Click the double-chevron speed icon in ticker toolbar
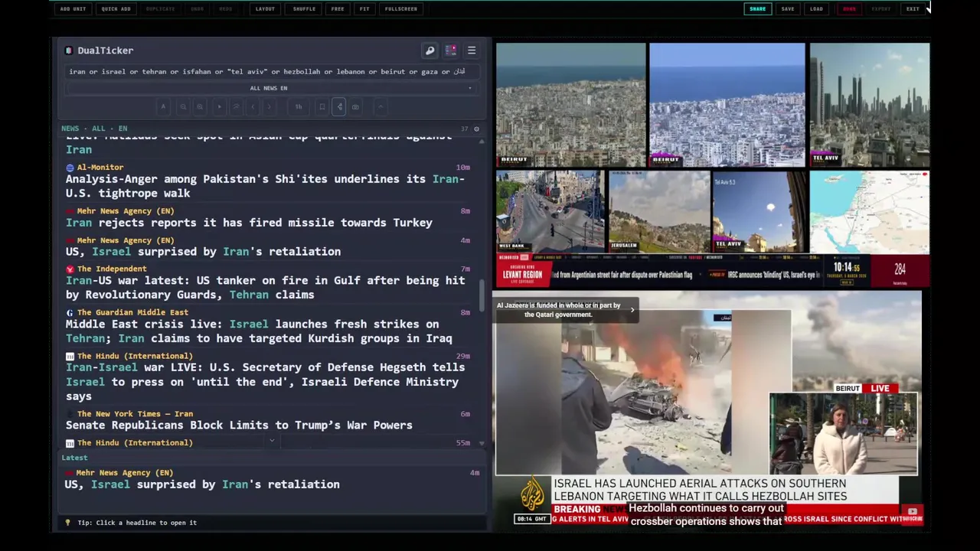This screenshot has height=551, width=980. [x=236, y=106]
